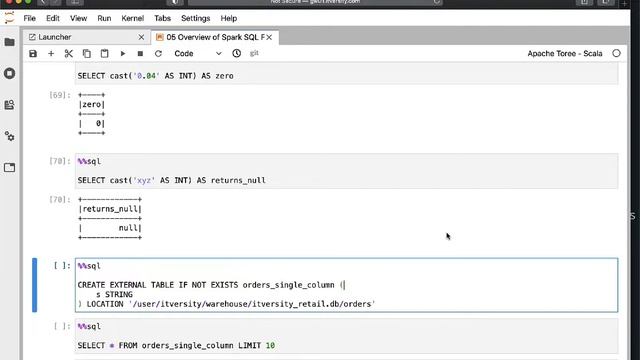Click the returns_null output header text
The height and width of the screenshot is (360, 640).
pyautogui.click(x=110, y=209)
